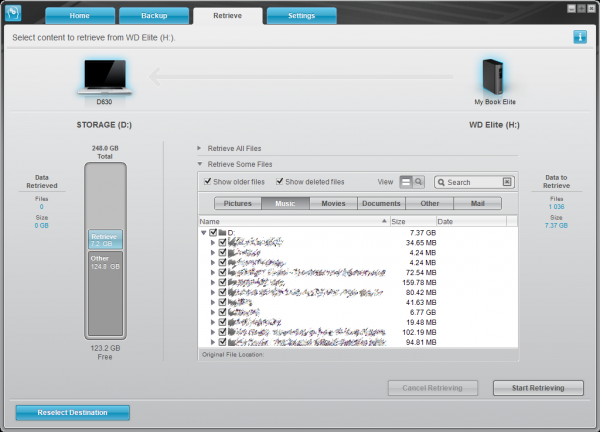
Task: Sort by Date column header
Action: click(x=471, y=221)
